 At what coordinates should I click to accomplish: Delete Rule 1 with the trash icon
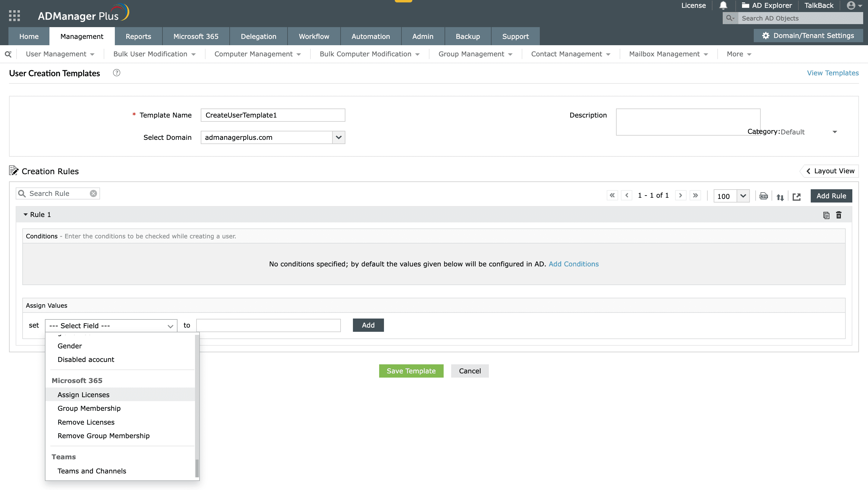coord(839,215)
